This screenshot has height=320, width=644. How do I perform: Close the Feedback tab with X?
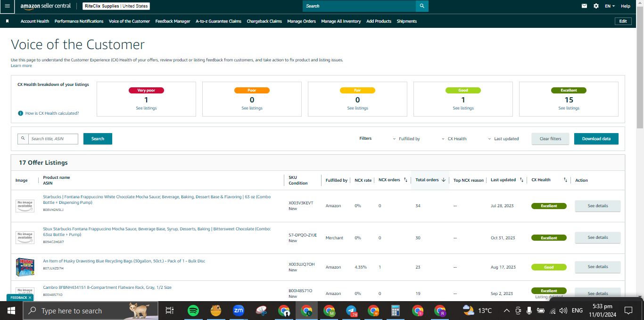click(x=30, y=298)
